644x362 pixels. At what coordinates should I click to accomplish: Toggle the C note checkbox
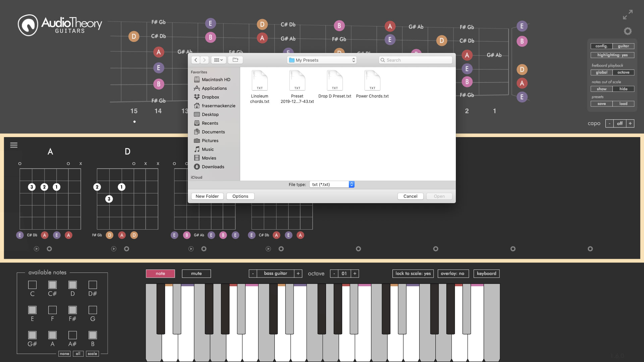(32, 285)
